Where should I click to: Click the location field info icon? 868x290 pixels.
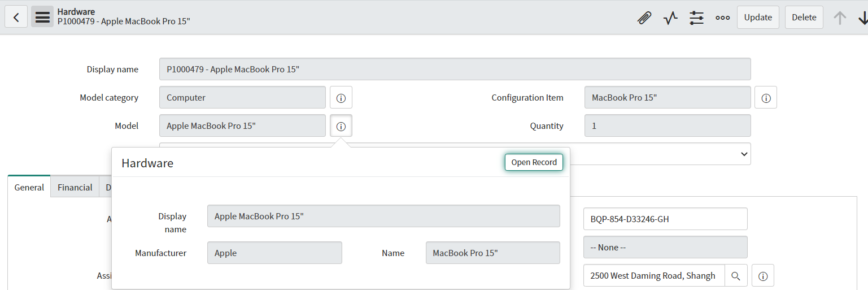point(763,276)
